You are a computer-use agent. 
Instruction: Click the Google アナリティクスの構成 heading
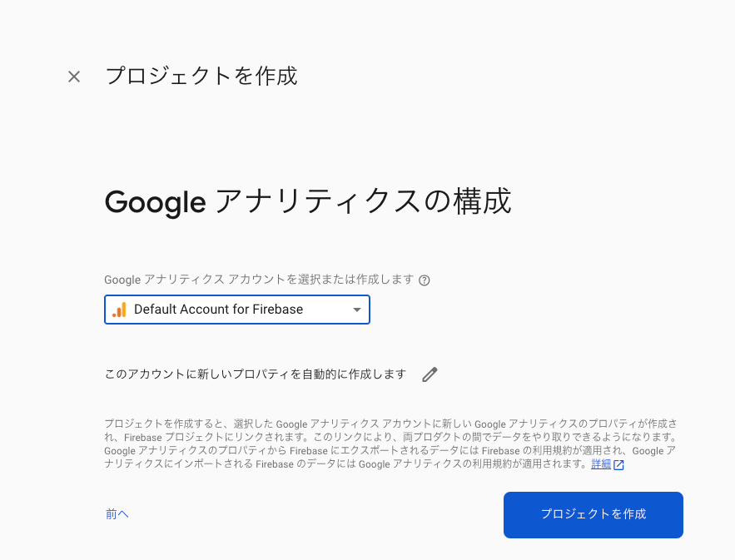[x=308, y=202]
